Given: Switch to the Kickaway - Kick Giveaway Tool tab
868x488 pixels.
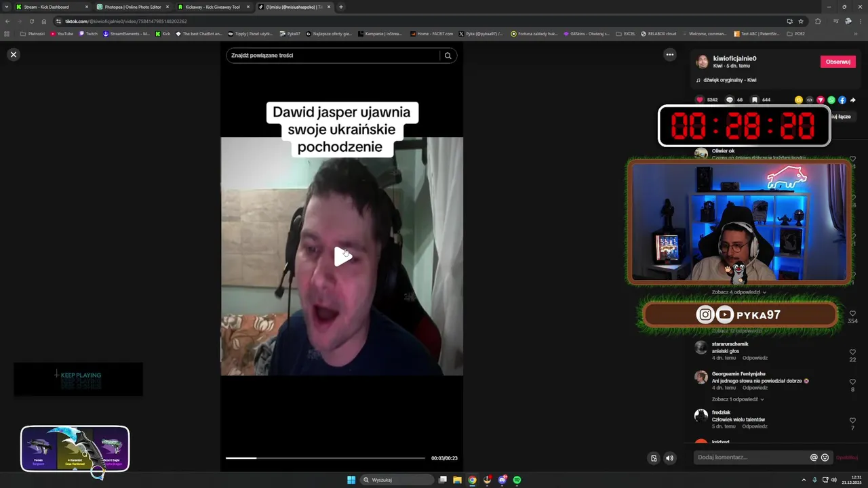Looking at the screenshot, I should pos(213,7).
